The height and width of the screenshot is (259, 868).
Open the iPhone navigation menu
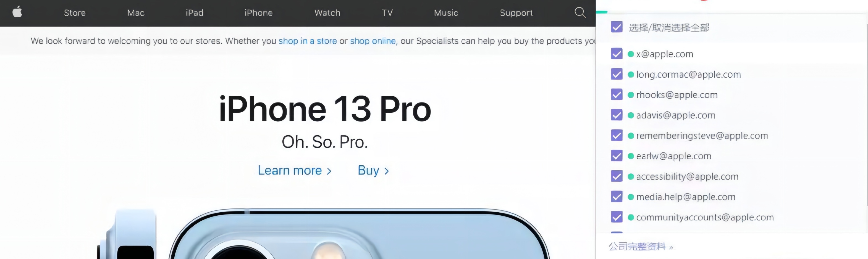pyautogui.click(x=258, y=13)
